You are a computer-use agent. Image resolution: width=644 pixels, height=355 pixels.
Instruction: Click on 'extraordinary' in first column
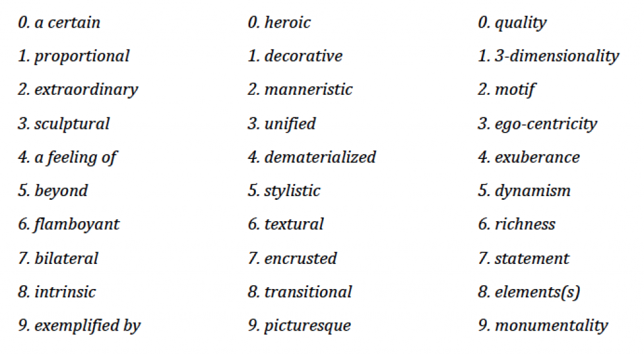tap(86, 90)
